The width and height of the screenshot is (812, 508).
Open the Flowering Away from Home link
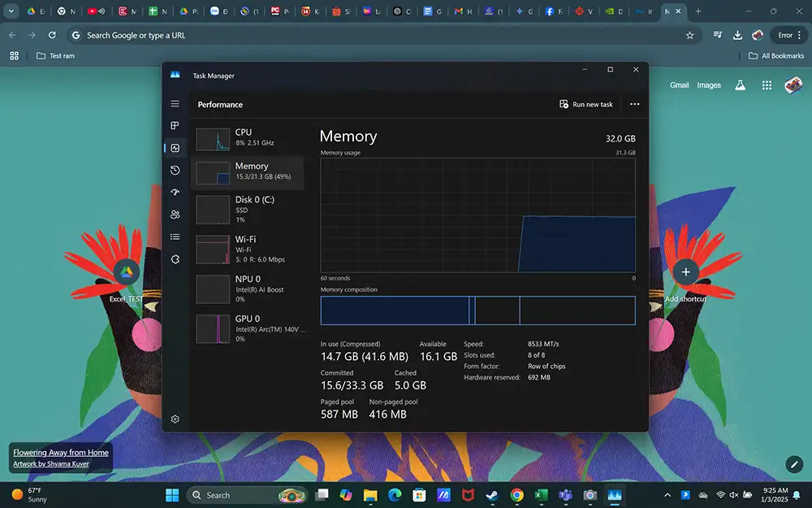(x=61, y=453)
